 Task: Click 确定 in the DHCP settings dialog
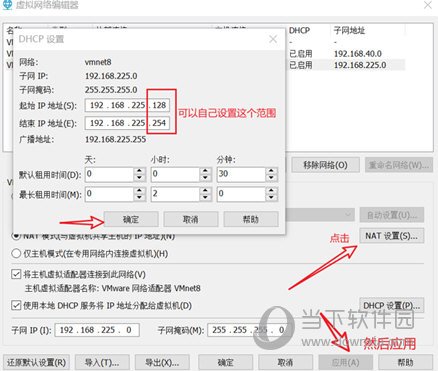click(x=131, y=219)
